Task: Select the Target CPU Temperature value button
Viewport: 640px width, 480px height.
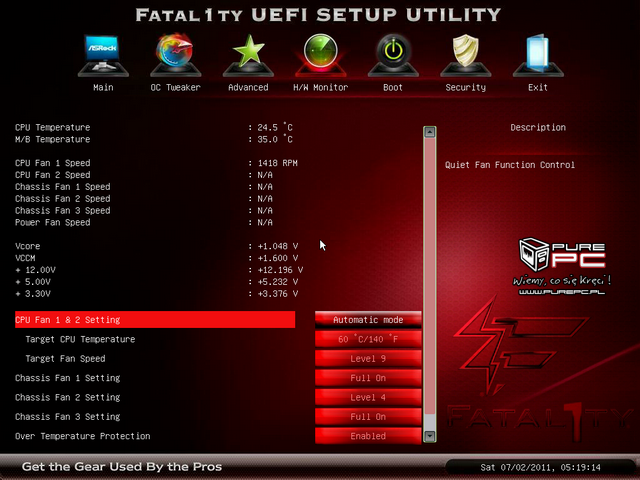Action: pos(368,340)
